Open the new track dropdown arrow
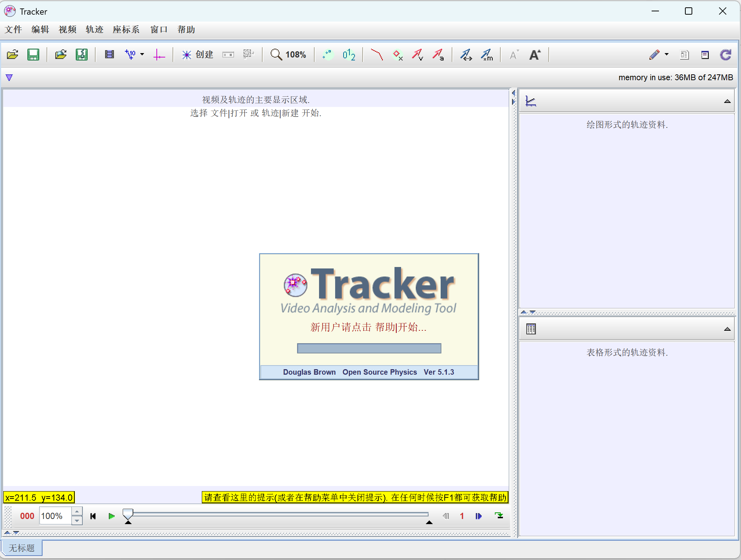The width and height of the screenshot is (741, 560). click(x=142, y=54)
